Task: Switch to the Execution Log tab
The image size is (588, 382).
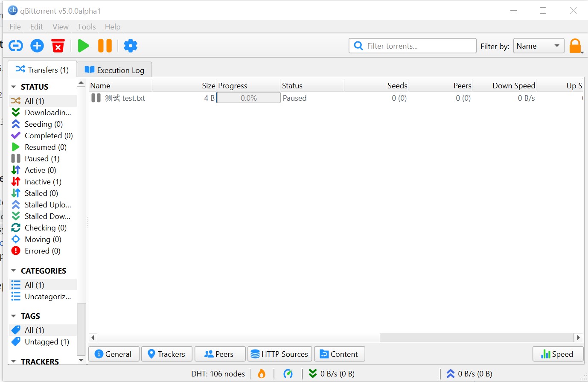Action: [114, 70]
